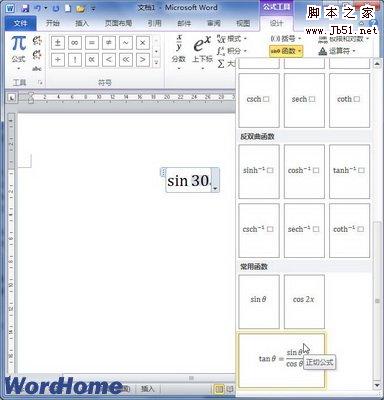Viewport: 384px width, 400px height.
Task: Click the Undo icon in quick access toolbar
Action: point(37,9)
